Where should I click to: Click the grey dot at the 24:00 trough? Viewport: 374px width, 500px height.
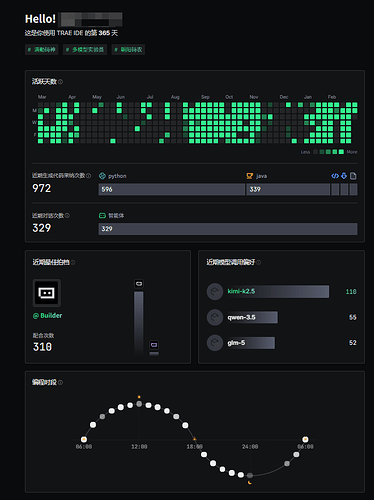click(x=250, y=475)
